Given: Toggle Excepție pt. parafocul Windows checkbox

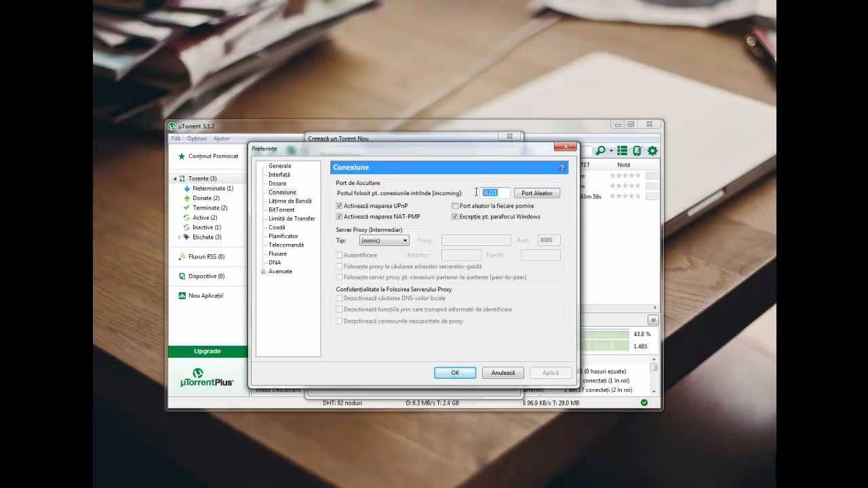Looking at the screenshot, I should (455, 217).
